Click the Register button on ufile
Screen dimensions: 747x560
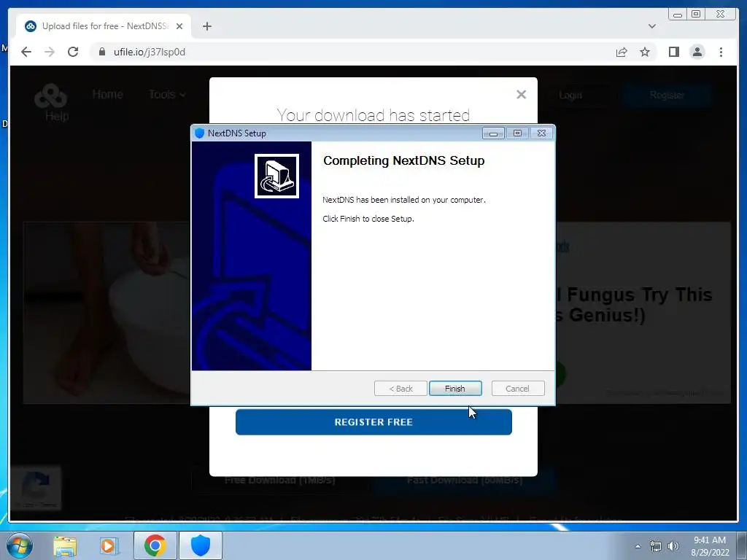(667, 96)
